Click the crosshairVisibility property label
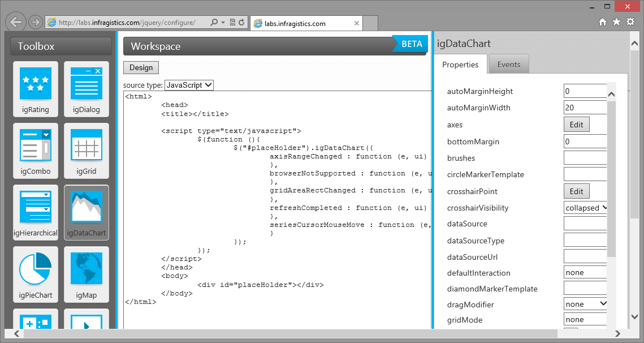The height and width of the screenshot is (343, 644). coord(478,208)
